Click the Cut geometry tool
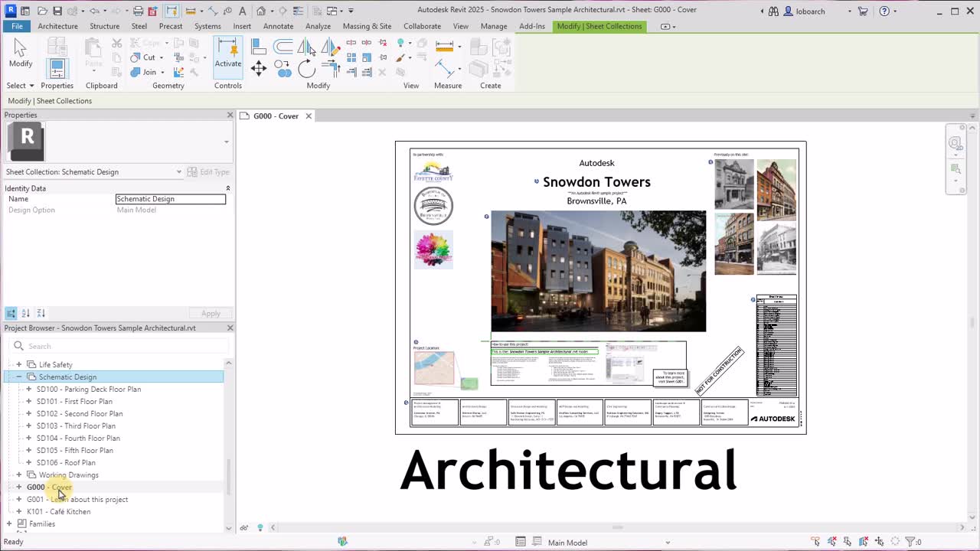 point(143,57)
